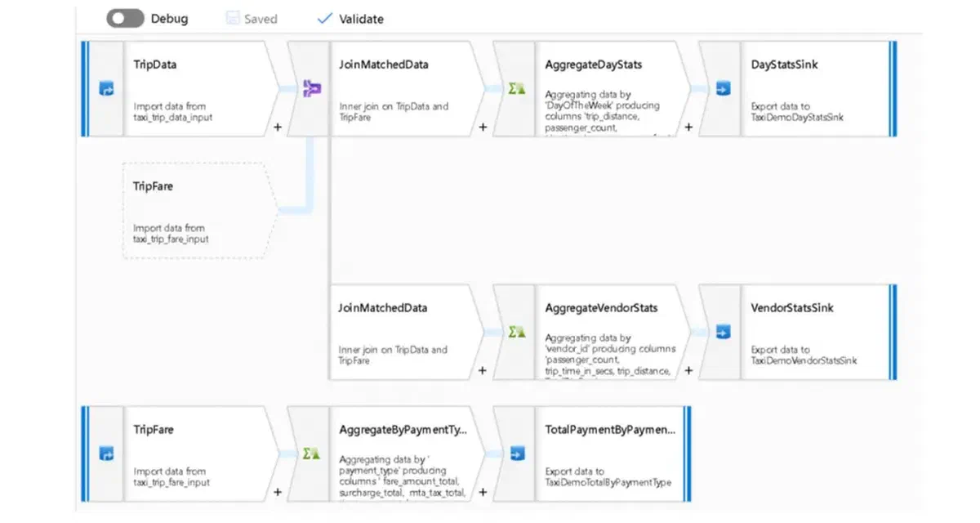The image size is (980, 523).
Task: Add a transformation after AggregateDayStats
Action: pyautogui.click(x=688, y=127)
